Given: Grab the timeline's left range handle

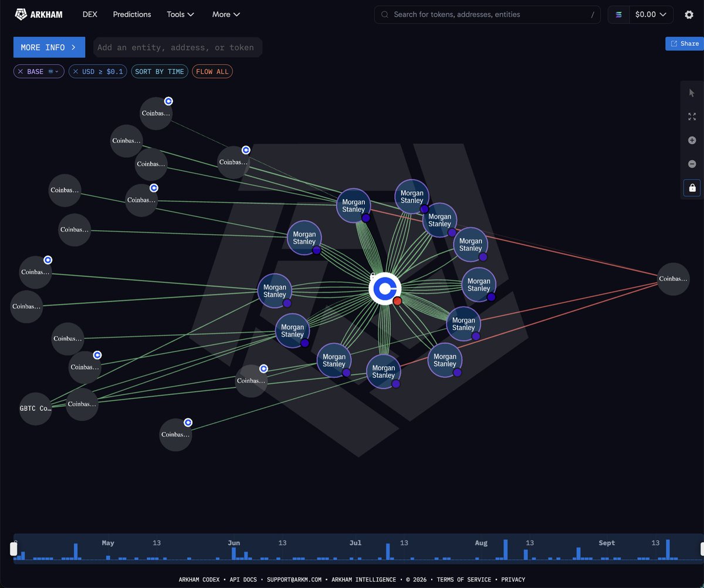Looking at the screenshot, I should click(x=13, y=549).
